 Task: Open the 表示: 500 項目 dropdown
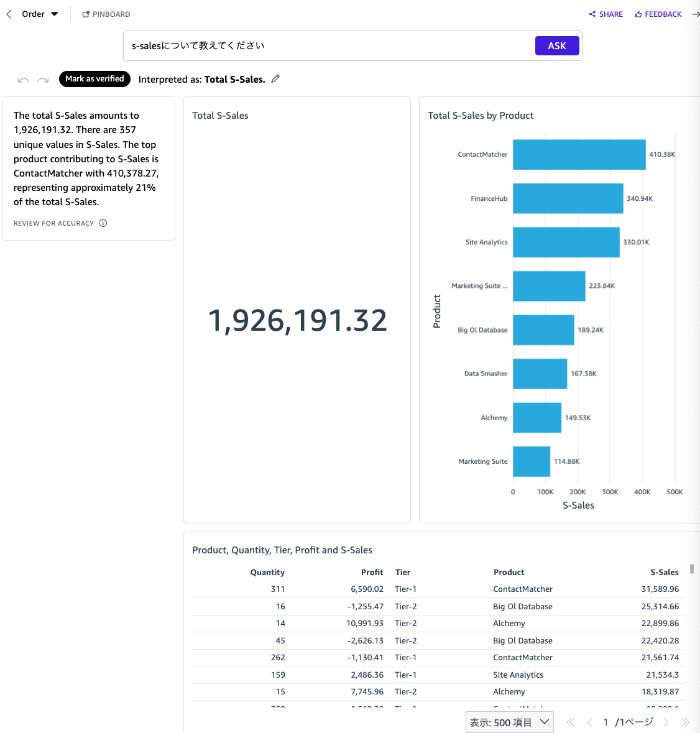509,722
